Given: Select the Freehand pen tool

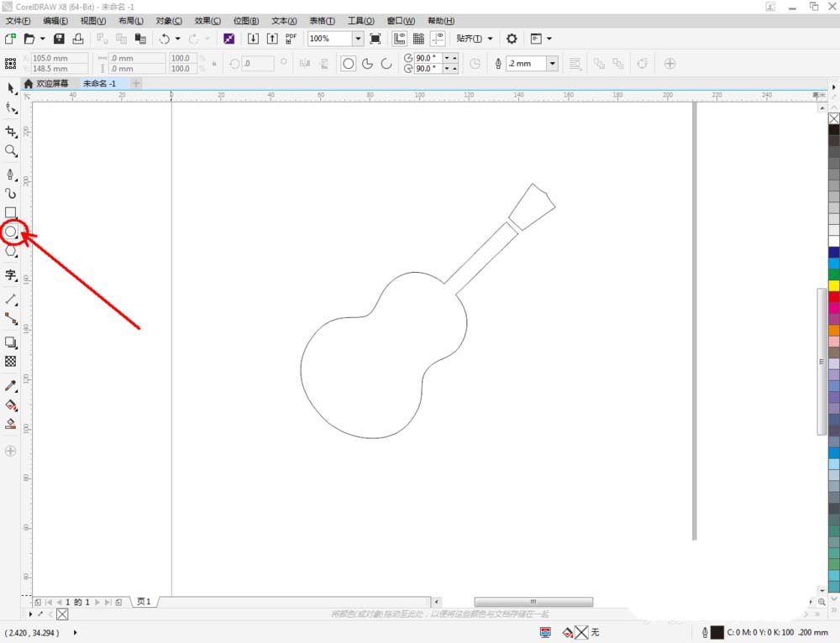Looking at the screenshot, I should (x=11, y=175).
